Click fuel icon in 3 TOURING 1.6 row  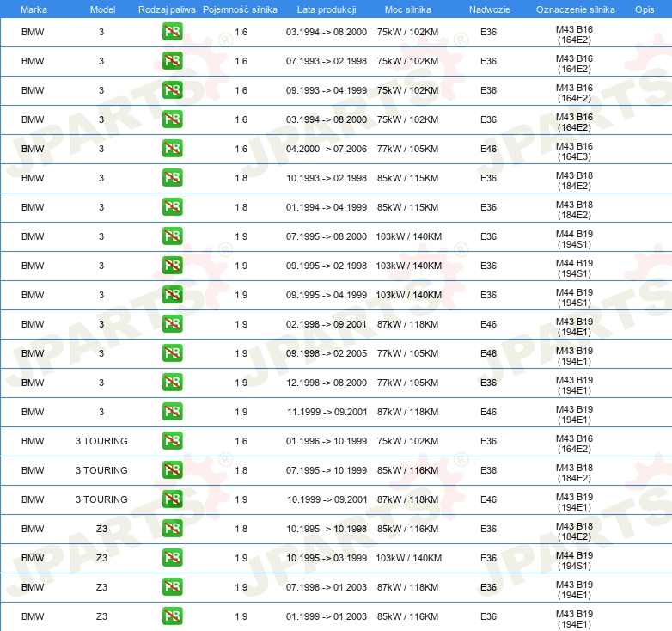pos(172,441)
